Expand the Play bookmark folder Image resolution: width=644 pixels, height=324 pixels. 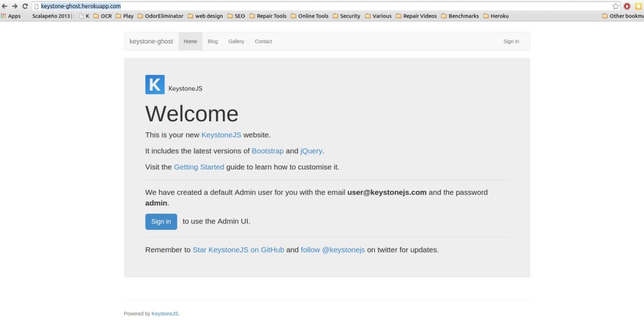124,16
